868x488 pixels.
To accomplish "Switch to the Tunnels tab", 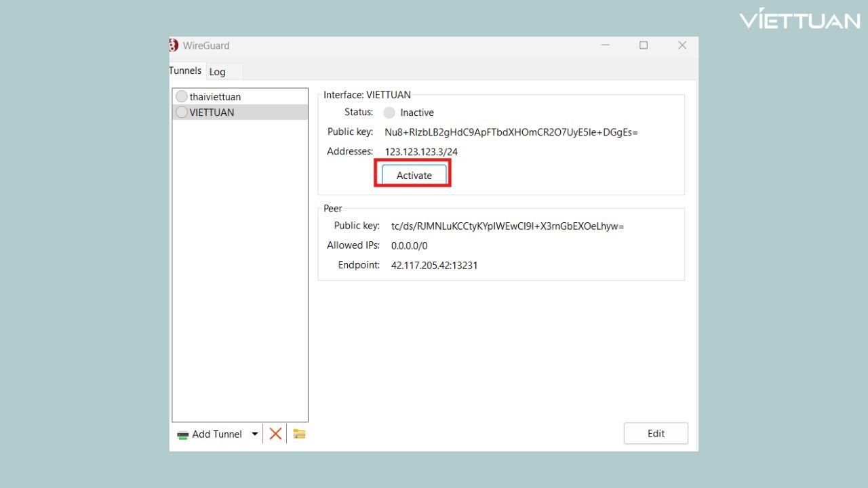I will tap(185, 70).
